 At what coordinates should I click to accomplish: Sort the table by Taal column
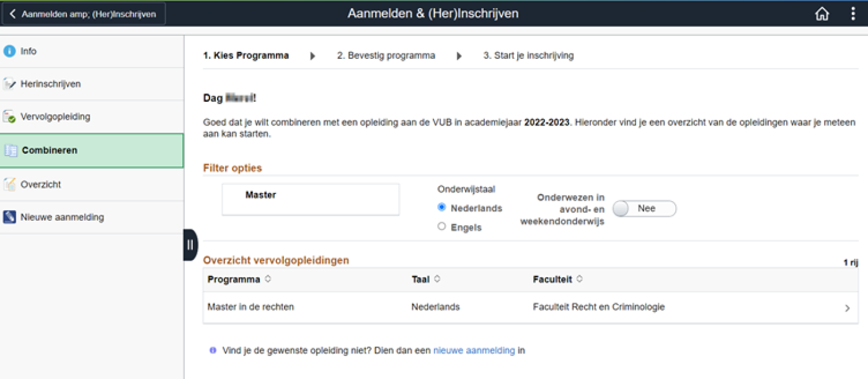click(x=426, y=279)
